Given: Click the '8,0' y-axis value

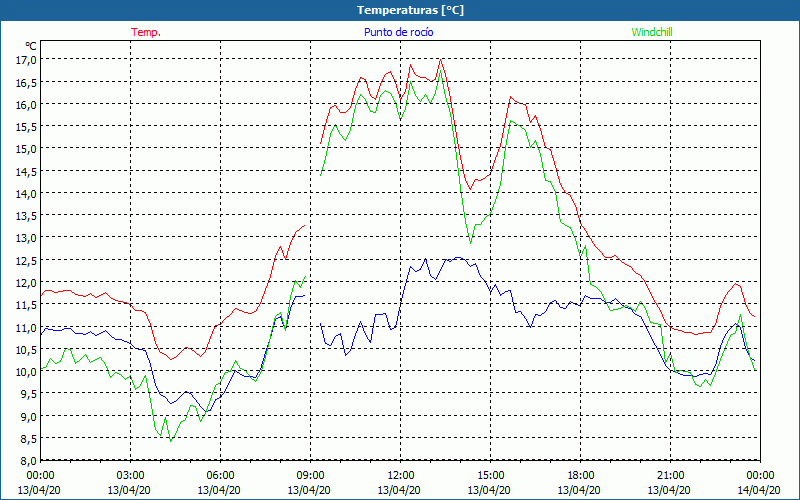Looking at the screenshot, I should 30,460.
